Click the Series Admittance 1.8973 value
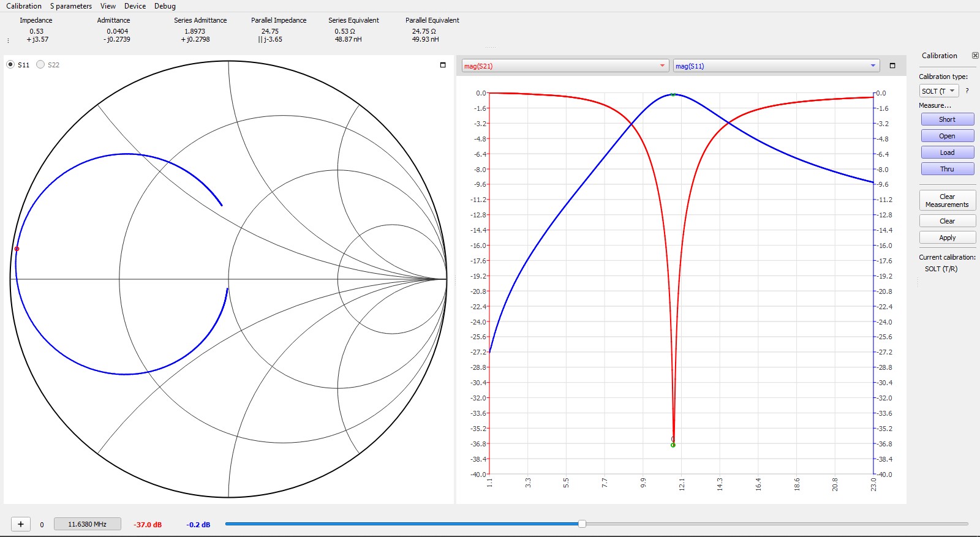Screen dimensions: 980x537 (195, 31)
